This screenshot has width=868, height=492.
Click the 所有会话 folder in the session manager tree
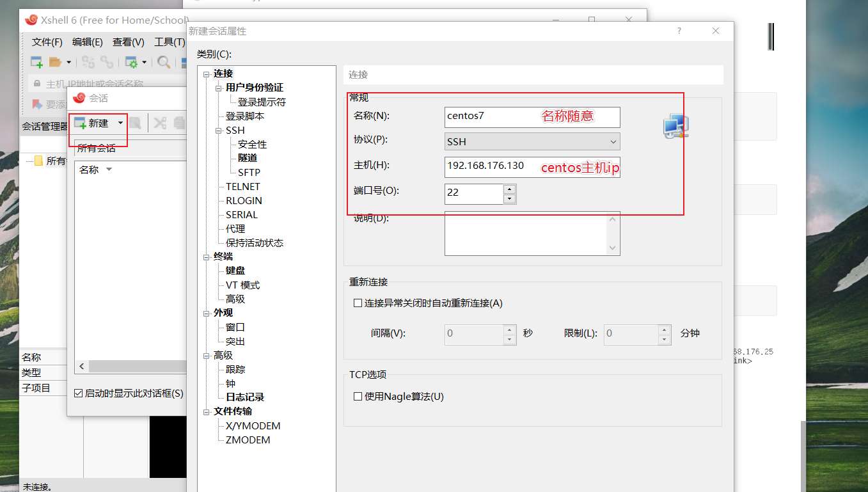(50, 161)
